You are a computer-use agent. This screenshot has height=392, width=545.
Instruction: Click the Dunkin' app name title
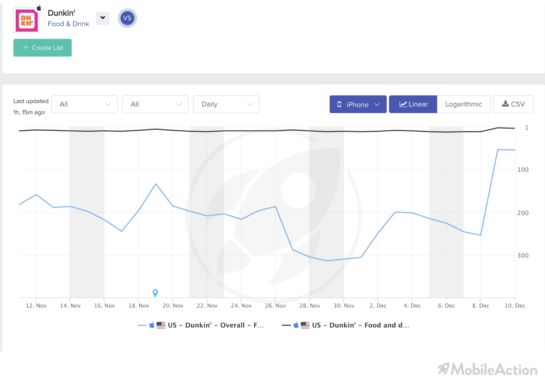61,13
